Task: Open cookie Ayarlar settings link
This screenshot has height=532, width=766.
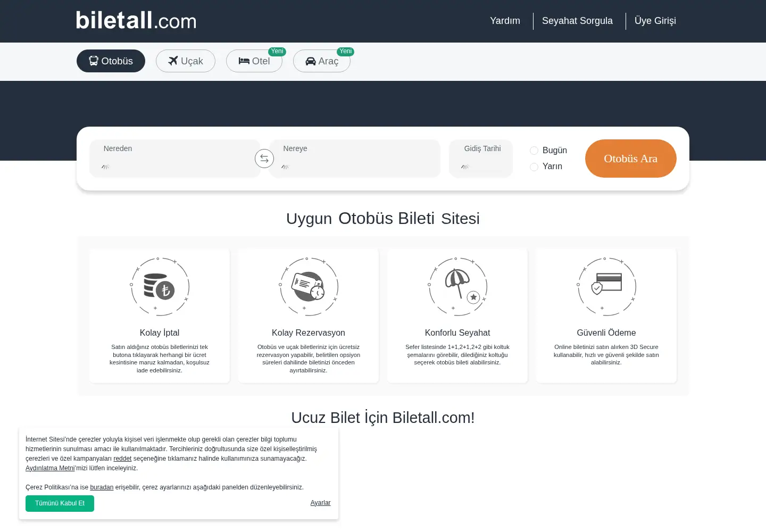Action: pos(320,503)
